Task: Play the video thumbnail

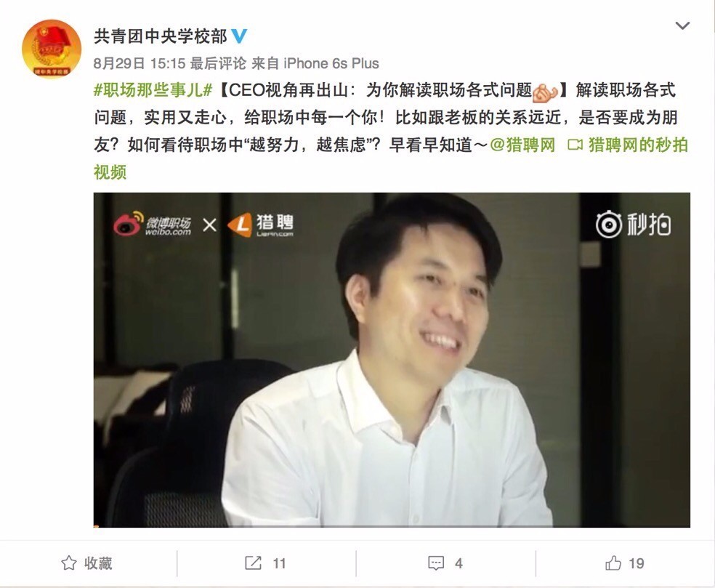Action: coord(392,360)
